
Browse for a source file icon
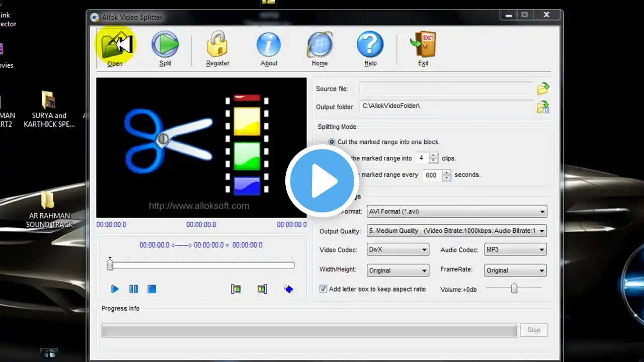coord(543,89)
